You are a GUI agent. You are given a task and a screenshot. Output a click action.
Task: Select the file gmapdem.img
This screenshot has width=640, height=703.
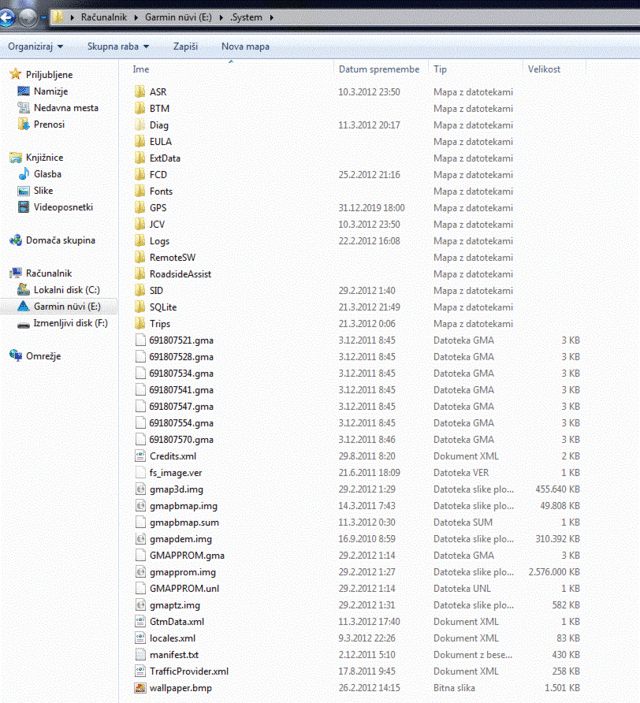pyautogui.click(x=180, y=539)
